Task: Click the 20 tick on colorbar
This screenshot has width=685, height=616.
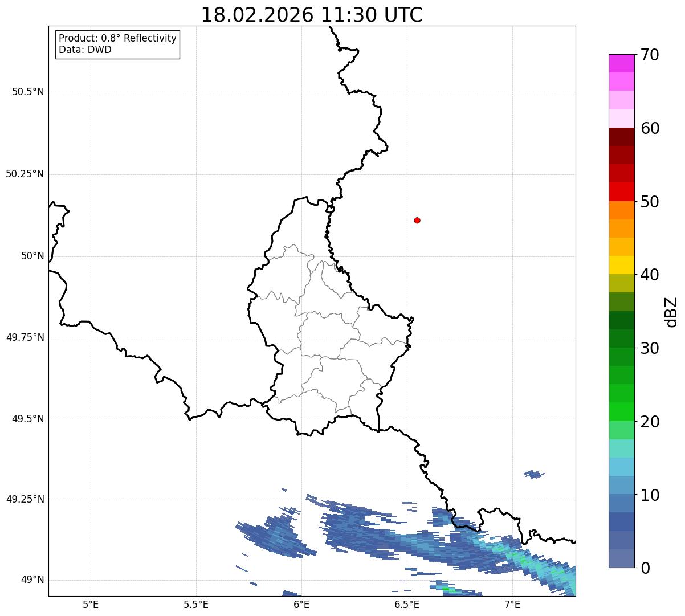Action: pyautogui.click(x=650, y=422)
